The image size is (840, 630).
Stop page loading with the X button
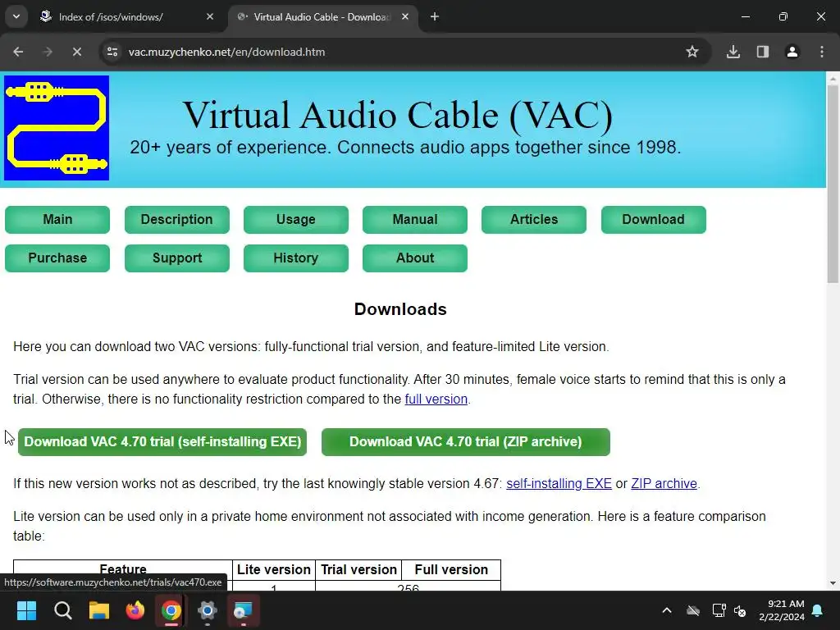(x=76, y=52)
